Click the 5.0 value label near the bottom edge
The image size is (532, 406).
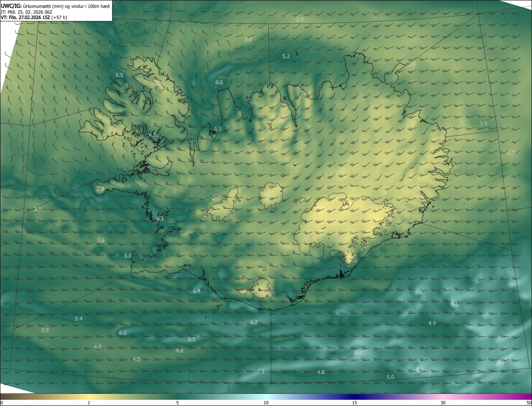(x=390, y=377)
